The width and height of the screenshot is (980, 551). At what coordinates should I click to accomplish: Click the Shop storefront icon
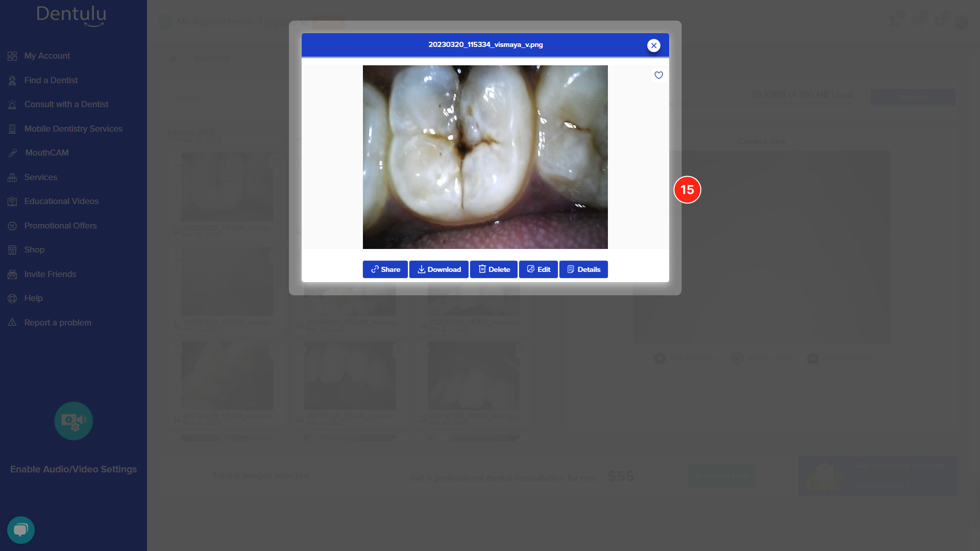pyautogui.click(x=12, y=250)
